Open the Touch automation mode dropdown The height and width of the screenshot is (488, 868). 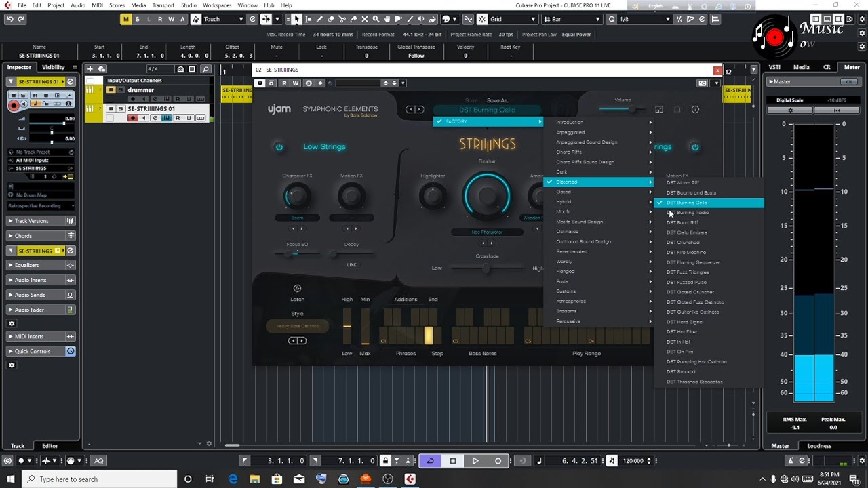222,19
